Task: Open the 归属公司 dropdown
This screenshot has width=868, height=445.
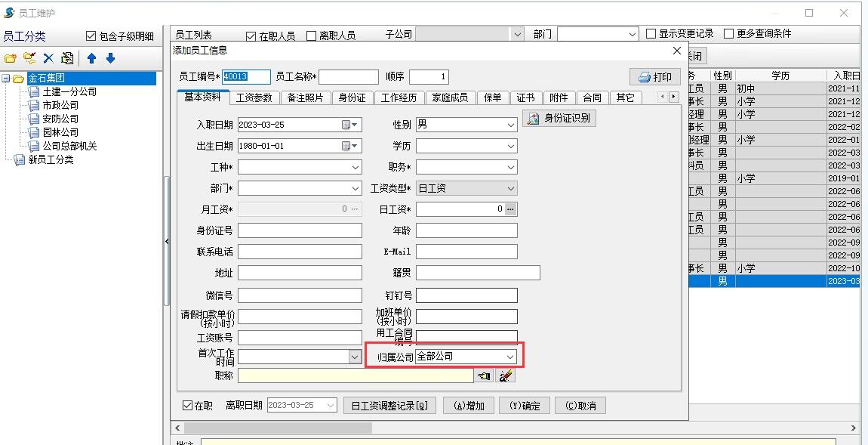Action: click(x=510, y=357)
